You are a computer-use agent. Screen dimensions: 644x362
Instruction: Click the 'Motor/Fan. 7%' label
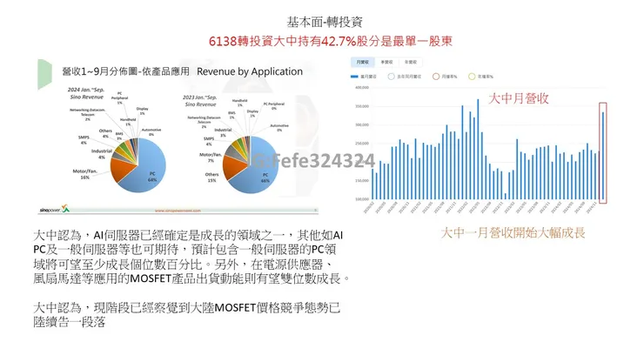pos(211,158)
